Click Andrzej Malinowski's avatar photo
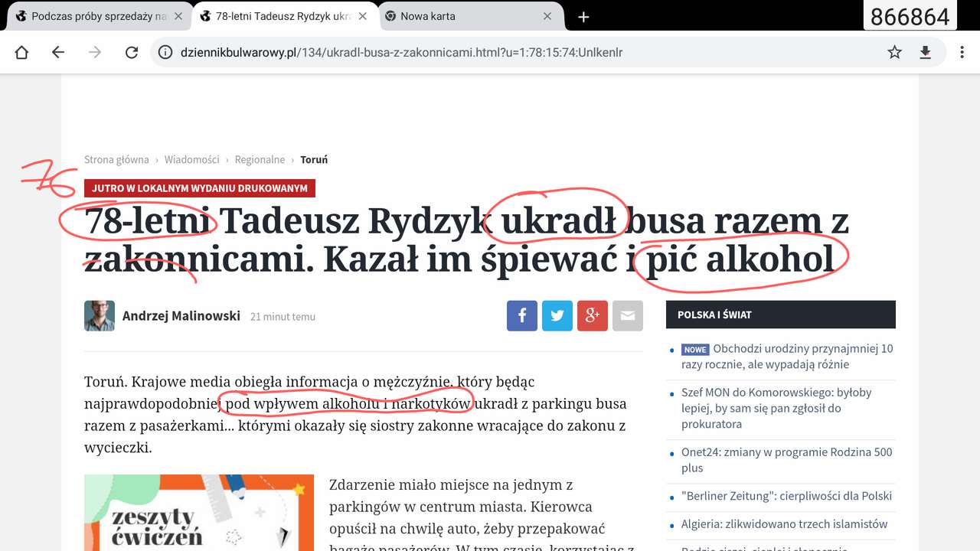 click(x=100, y=315)
